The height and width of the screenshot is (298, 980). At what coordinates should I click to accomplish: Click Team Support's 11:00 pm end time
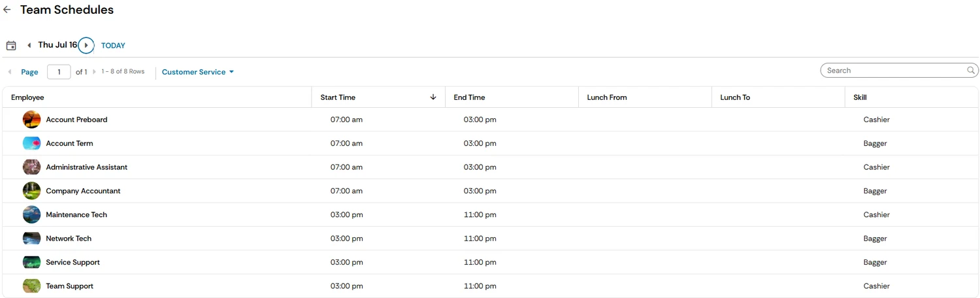tap(480, 286)
